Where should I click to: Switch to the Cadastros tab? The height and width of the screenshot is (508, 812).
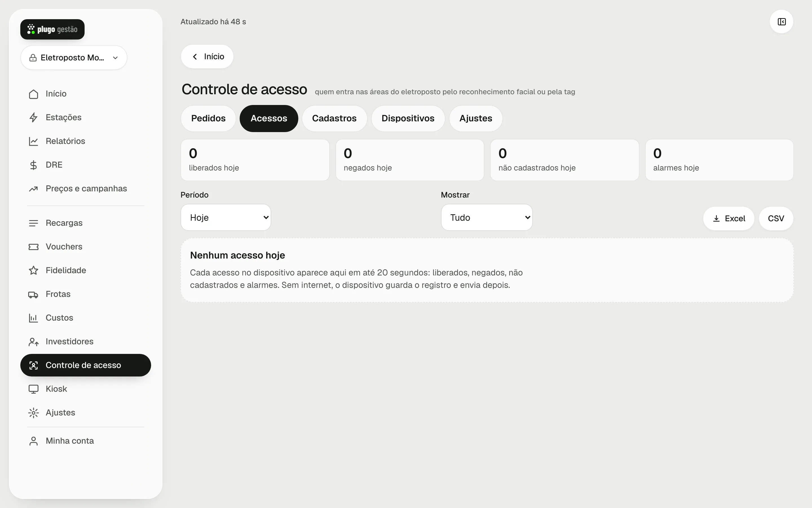click(x=334, y=119)
